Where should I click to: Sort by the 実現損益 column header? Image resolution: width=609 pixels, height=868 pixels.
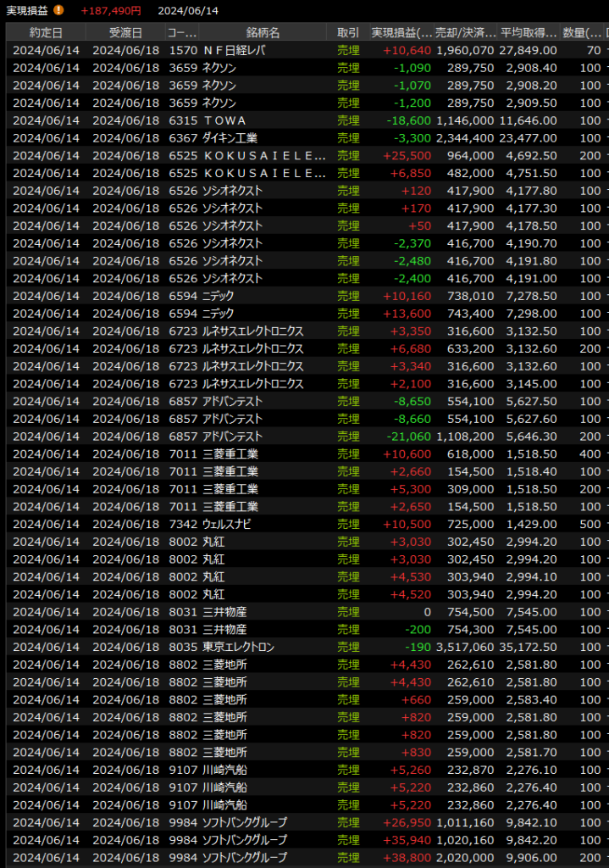click(401, 33)
